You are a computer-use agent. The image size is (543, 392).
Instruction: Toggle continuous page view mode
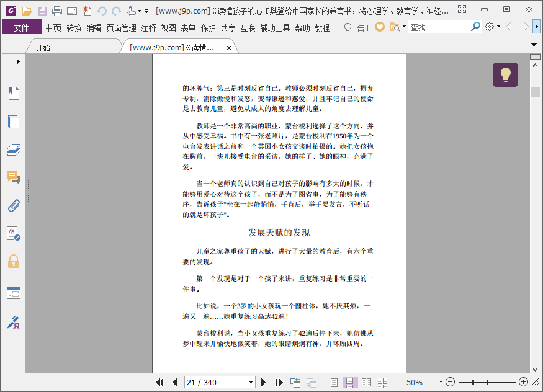click(350, 382)
